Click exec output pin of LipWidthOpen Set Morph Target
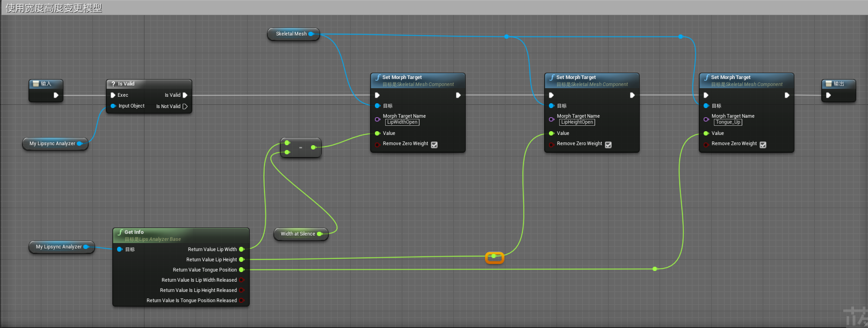This screenshot has height=328, width=868. [x=458, y=95]
